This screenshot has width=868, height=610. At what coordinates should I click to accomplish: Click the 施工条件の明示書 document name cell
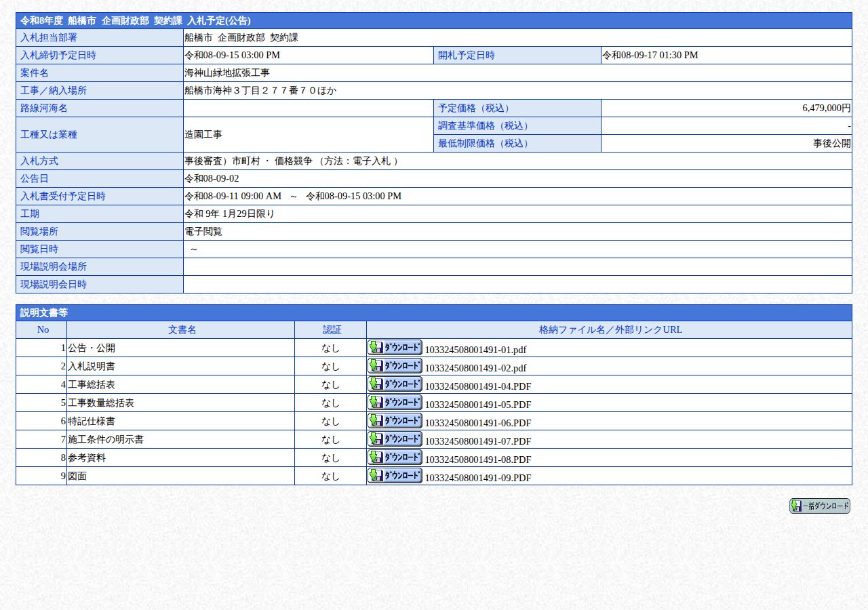coord(180,439)
